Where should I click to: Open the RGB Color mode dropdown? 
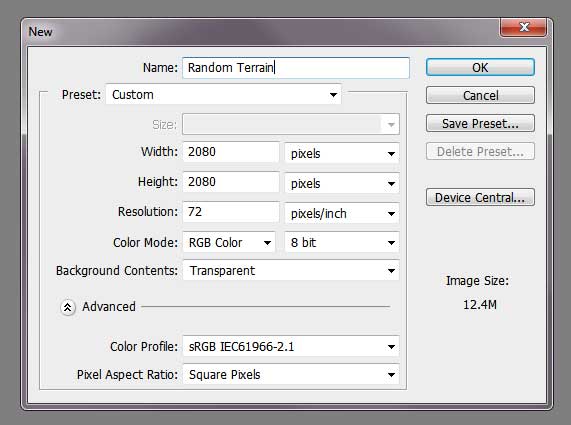pyautogui.click(x=229, y=243)
